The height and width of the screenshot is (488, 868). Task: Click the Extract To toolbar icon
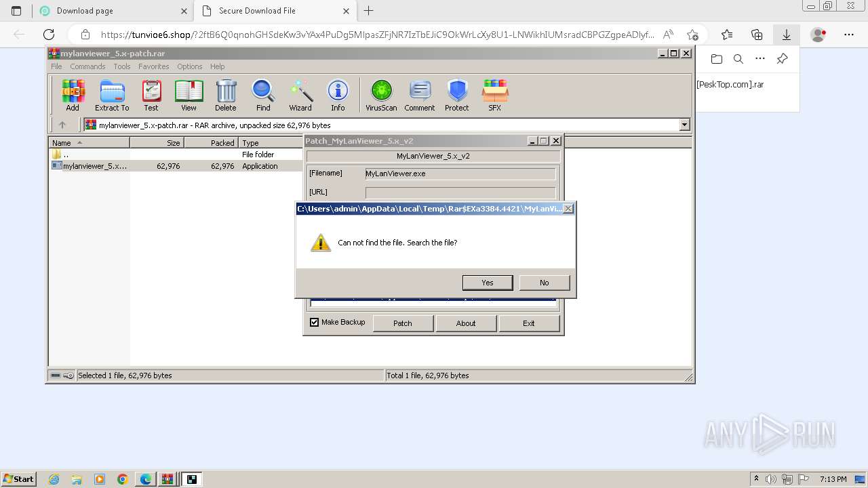[112, 95]
